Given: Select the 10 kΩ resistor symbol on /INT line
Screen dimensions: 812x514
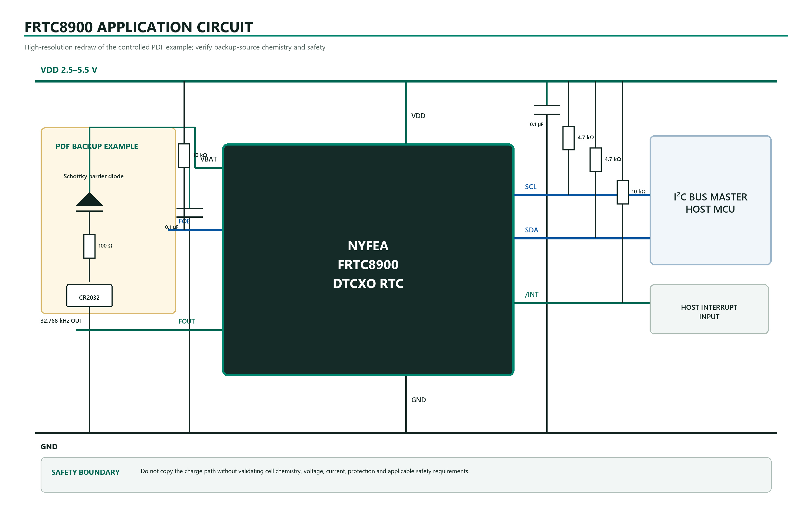Looking at the screenshot, I should tap(623, 192).
